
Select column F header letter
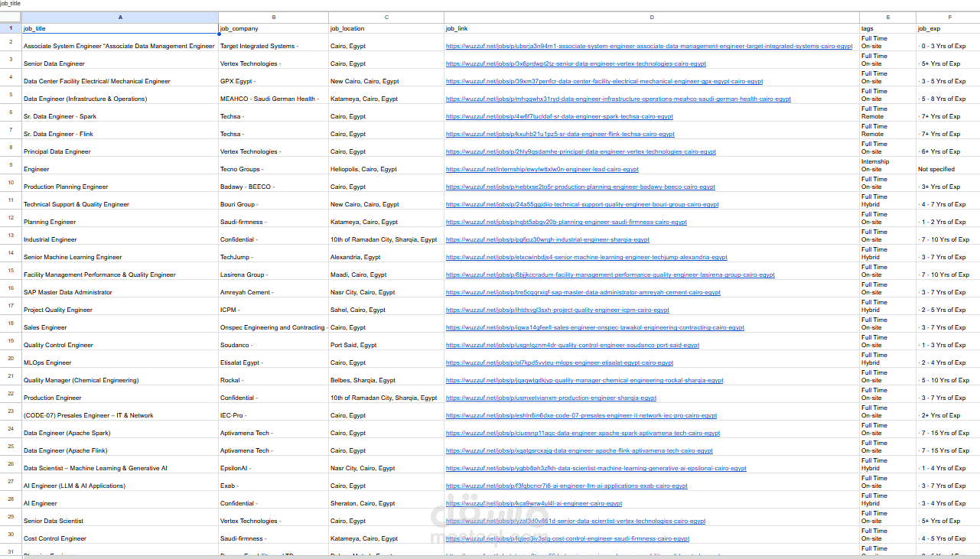[948, 17]
